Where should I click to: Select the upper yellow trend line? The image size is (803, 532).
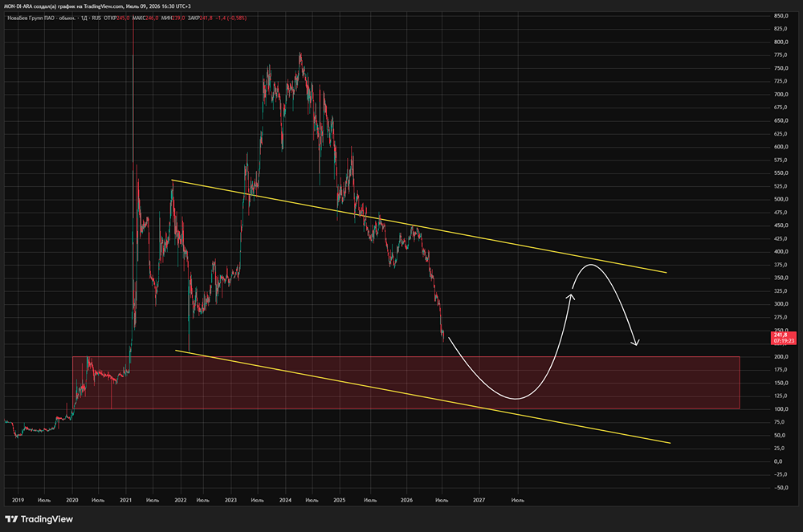(419, 226)
